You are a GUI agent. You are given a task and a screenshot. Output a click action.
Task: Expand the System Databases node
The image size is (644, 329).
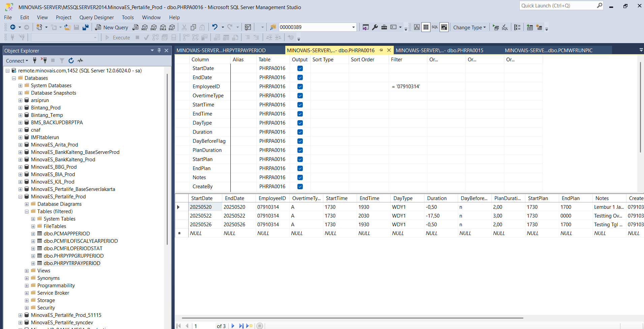pyautogui.click(x=21, y=86)
